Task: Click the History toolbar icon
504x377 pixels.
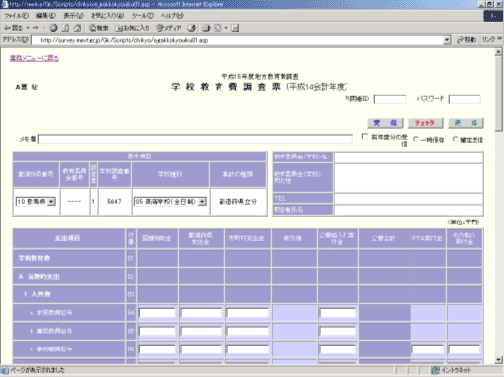Action: tap(191, 28)
